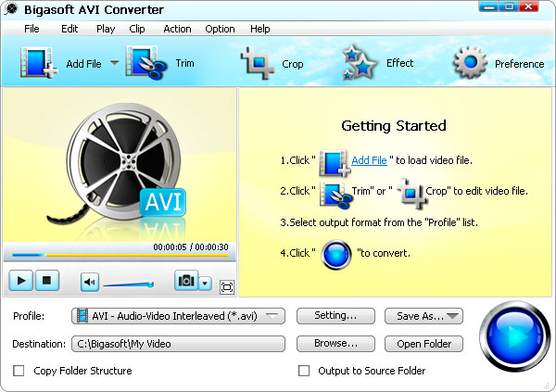Click the large blue Convert button

pyautogui.click(x=514, y=336)
